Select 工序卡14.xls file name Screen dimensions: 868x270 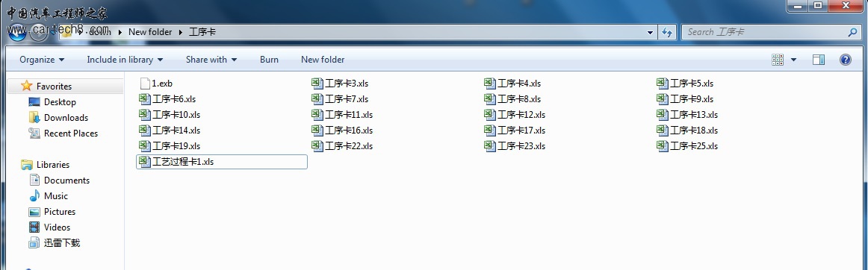click(x=176, y=131)
